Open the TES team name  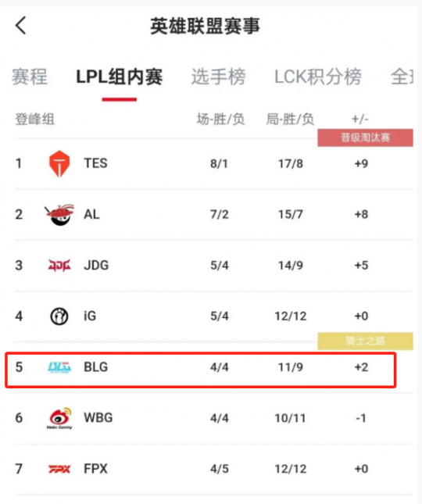click(95, 163)
